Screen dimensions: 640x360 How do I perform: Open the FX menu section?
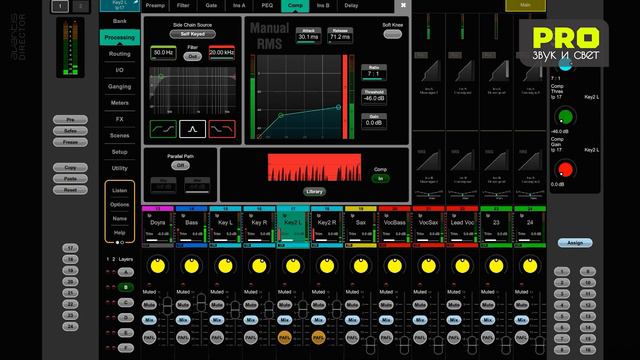click(120, 119)
